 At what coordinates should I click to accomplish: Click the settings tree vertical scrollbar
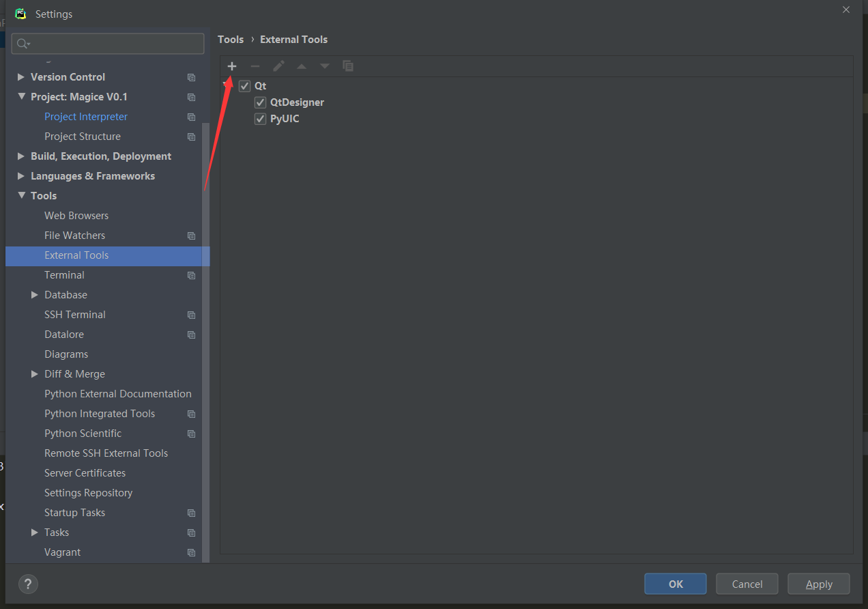click(206, 341)
